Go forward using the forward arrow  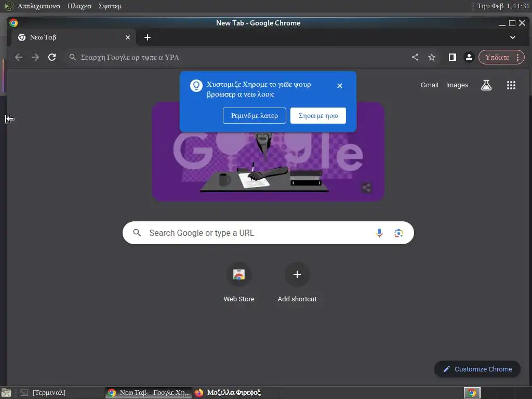[x=35, y=57]
